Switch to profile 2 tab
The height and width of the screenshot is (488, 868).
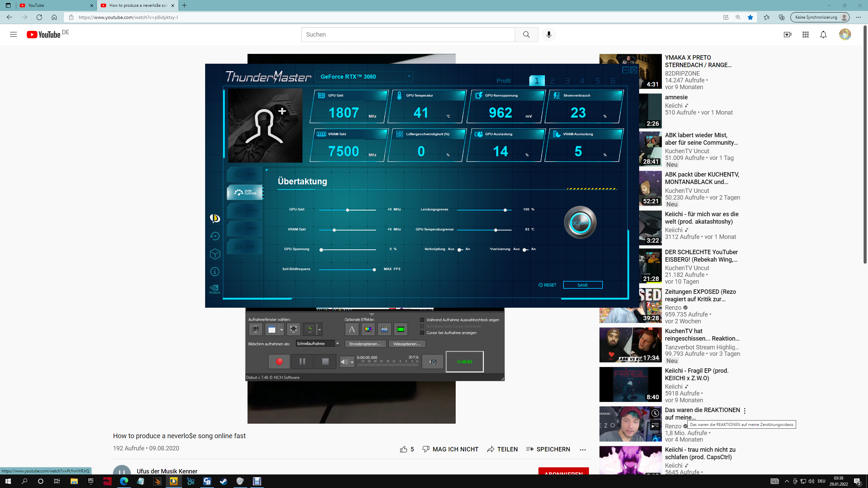tap(552, 81)
